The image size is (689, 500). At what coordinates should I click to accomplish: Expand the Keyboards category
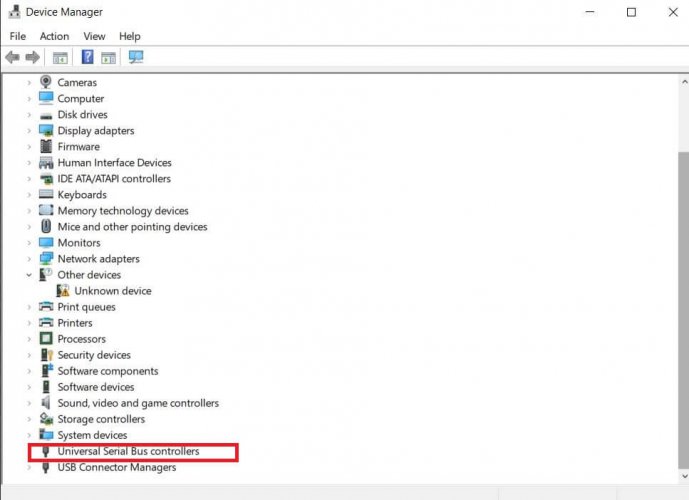pyautogui.click(x=29, y=195)
